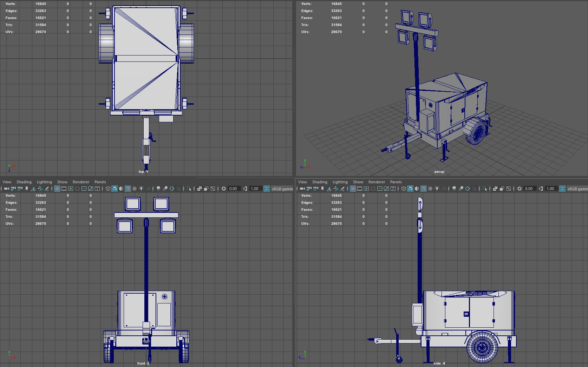This screenshot has height=367, width=588.
Task: Enable smooth shade all in the front panel
Action: 115,189
